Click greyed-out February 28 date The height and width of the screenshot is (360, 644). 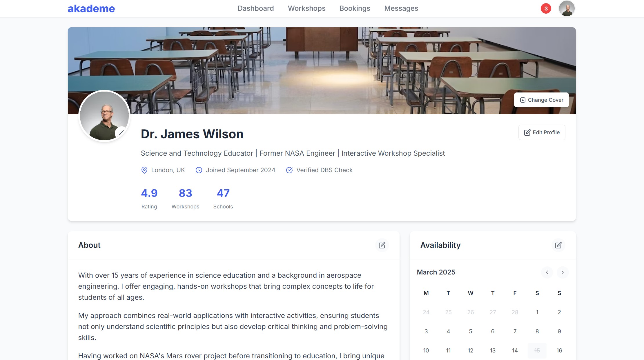[x=515, y=312]
